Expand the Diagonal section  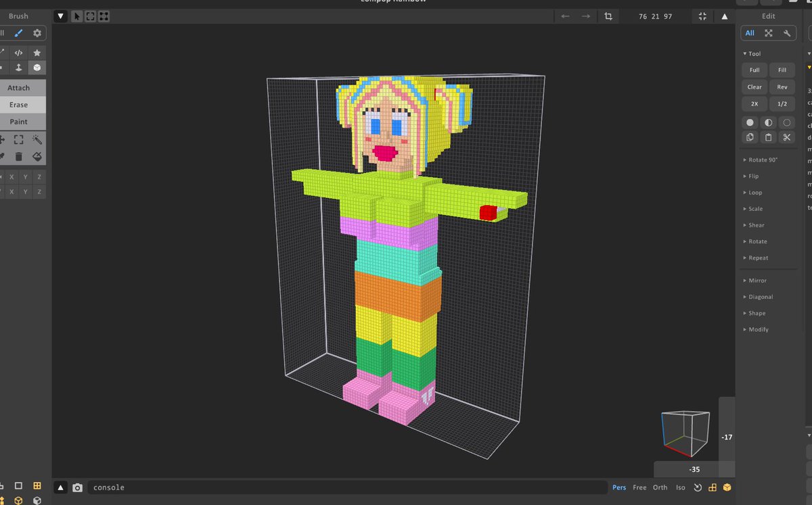(758, 297)
